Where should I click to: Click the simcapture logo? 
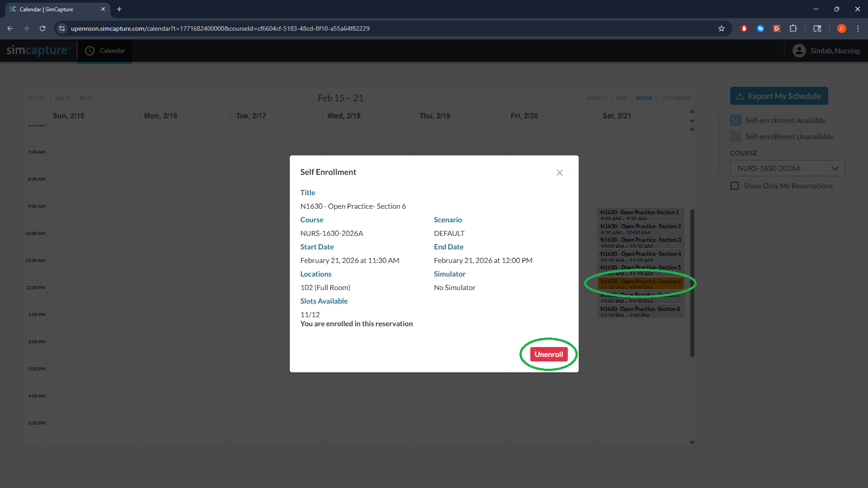[38, 50]
